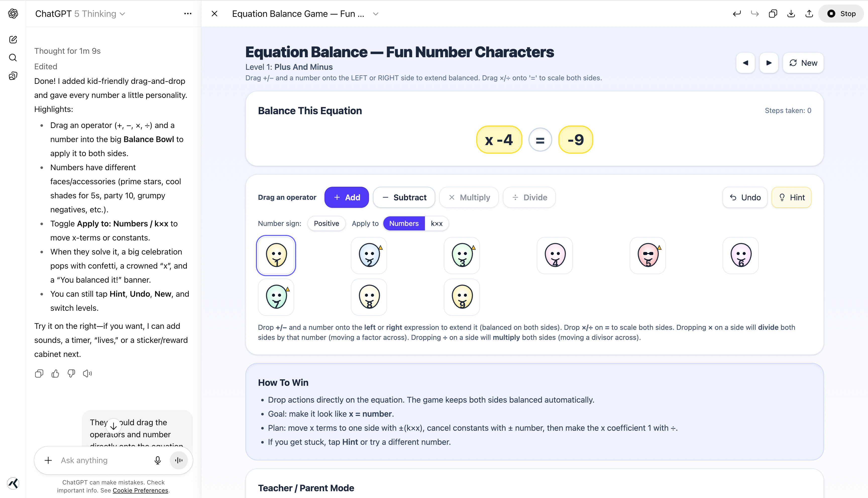Viewport: 868px width, 498px height.
Task: Click the read aloud speaker icon
Action: (87, 374)
